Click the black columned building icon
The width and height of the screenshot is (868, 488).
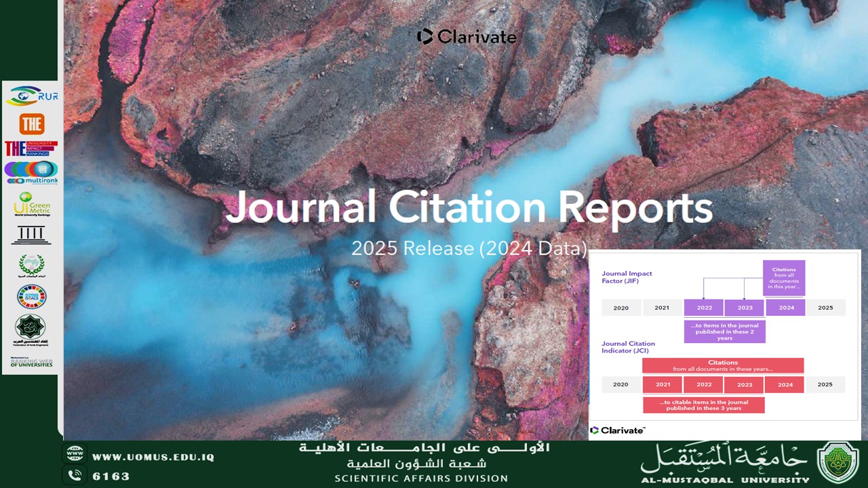pos(31,235)
